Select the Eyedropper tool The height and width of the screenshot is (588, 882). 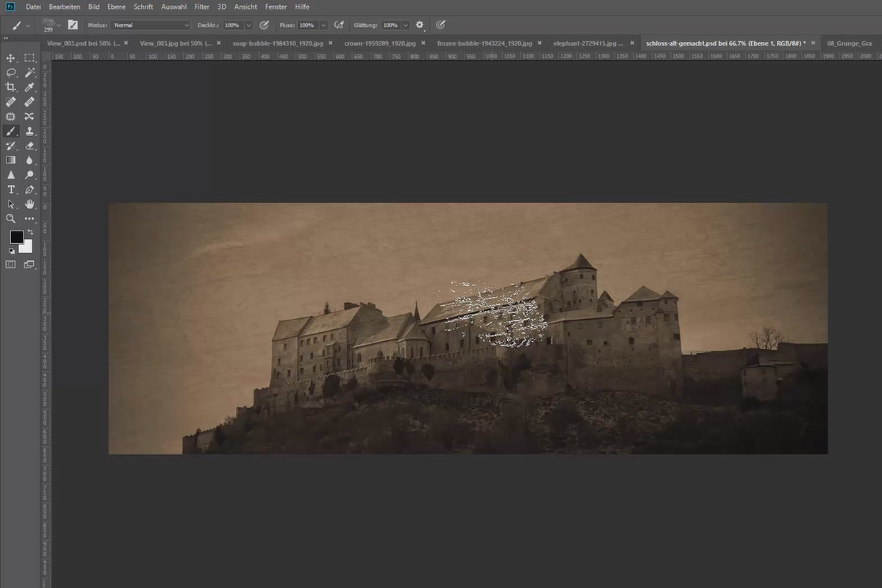click(x=29, y=87)
